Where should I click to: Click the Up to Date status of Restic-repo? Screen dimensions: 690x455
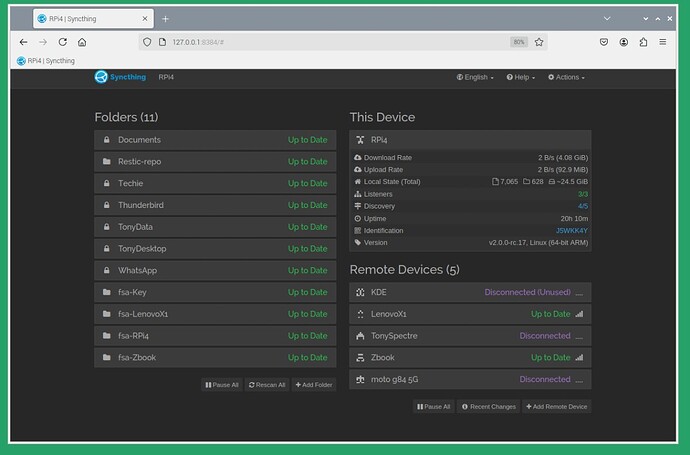308,161
